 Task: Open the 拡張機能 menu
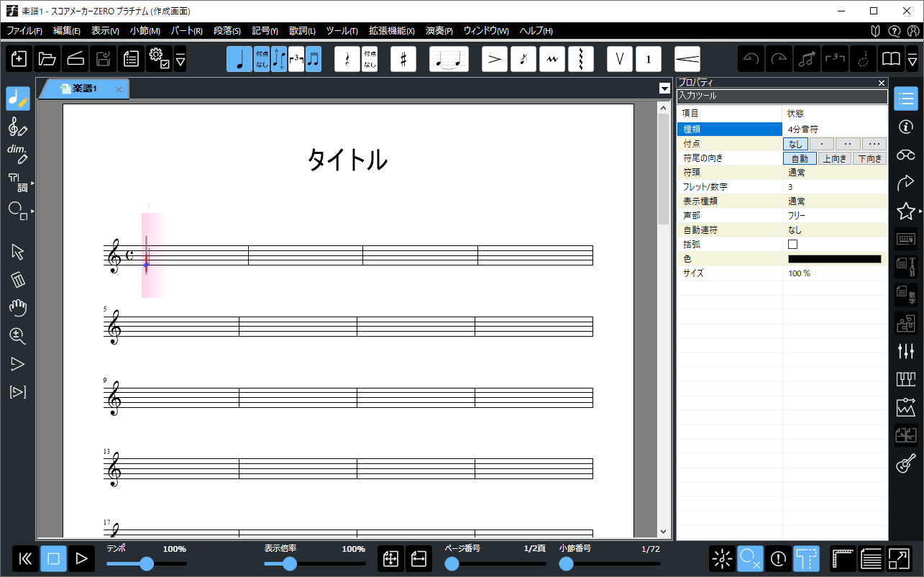pos(391,31)
